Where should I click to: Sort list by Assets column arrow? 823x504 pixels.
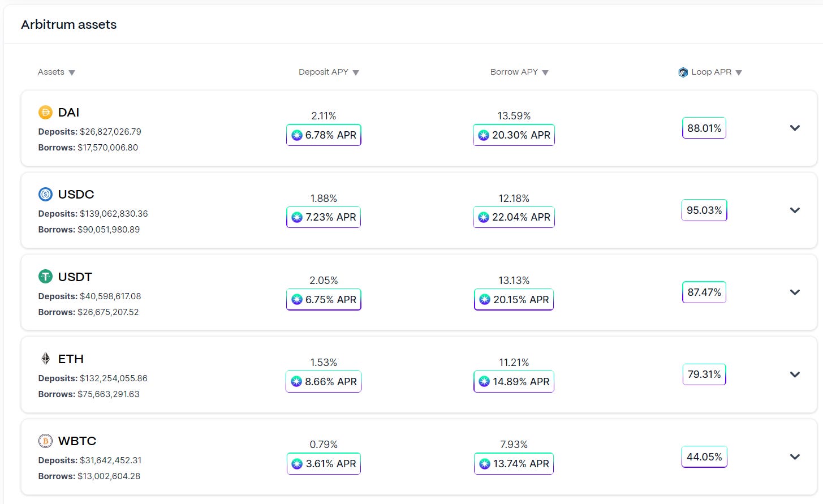tap(72, 72)
